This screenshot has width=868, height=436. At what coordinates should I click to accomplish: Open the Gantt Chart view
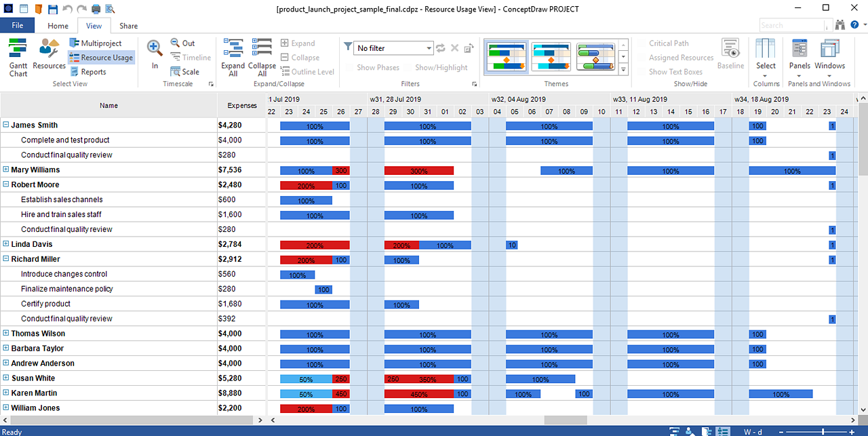(x=18, y=57)
